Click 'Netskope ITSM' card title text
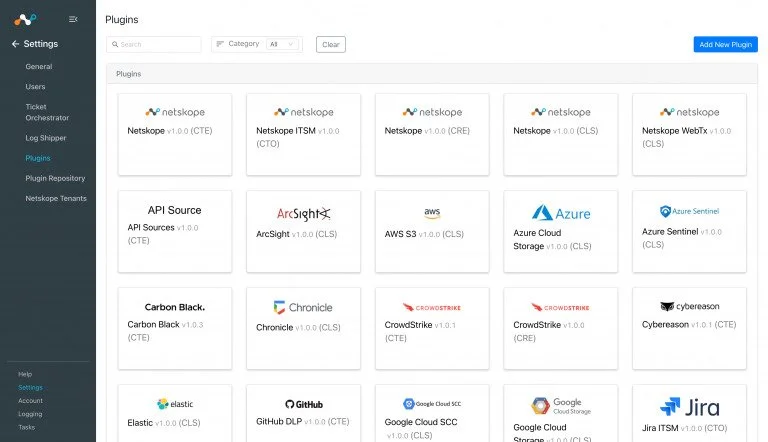The image size is (768, 442). 286,131
